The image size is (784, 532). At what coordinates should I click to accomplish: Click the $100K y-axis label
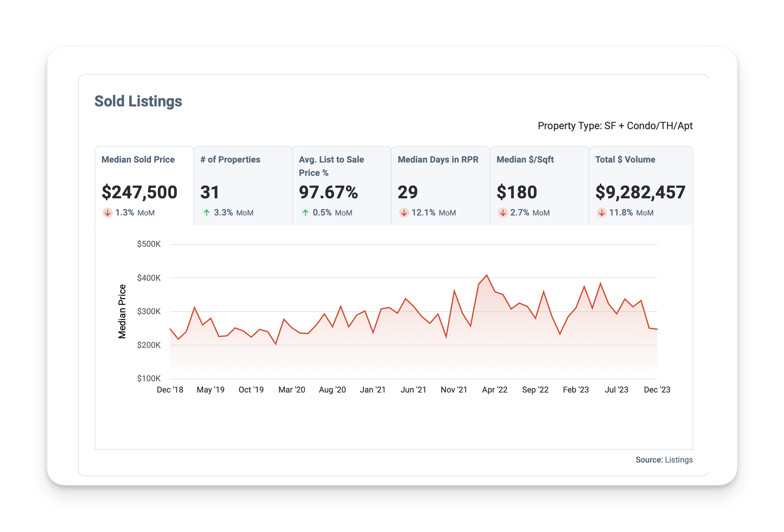pyautogui.click(x=149, y=378)
